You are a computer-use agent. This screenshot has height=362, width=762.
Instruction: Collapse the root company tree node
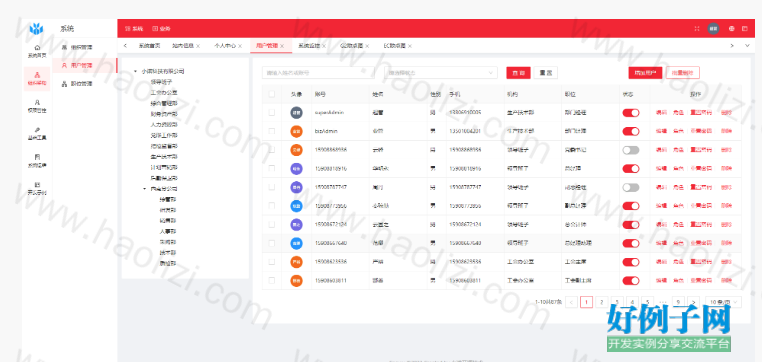point(135,71)
